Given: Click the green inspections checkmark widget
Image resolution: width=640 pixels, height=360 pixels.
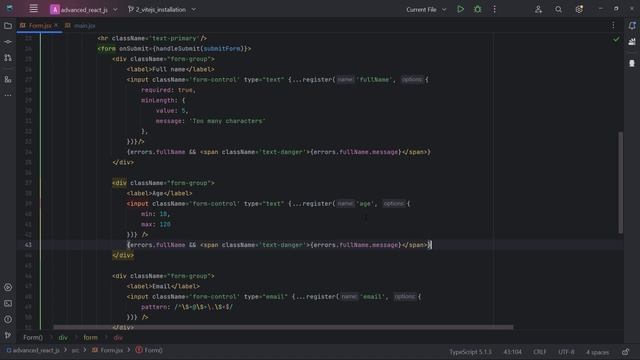Looking at the screenshot, I should [616, 40].
